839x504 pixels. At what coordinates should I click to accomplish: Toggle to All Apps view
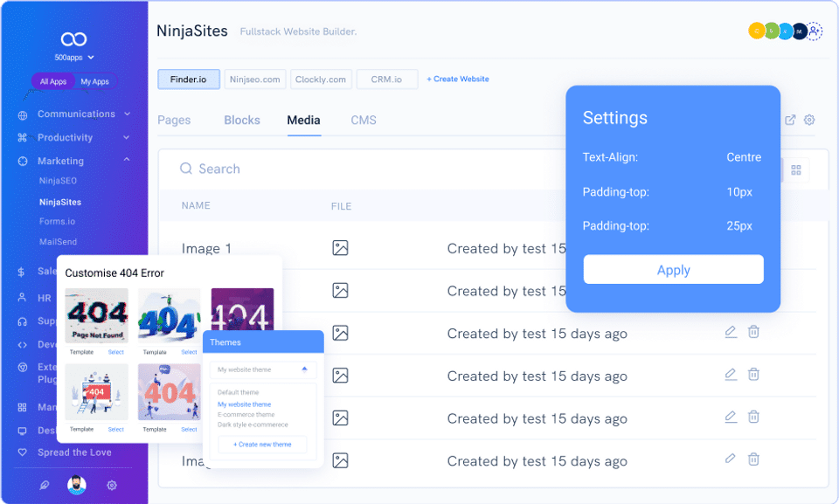click(x=53, y=82)
